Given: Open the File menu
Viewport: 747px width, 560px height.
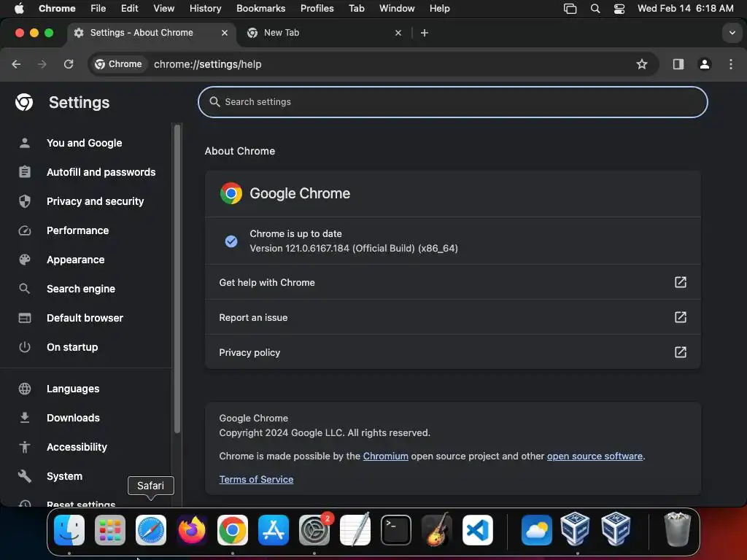Looking at the screenshot, I should point(98,9).
